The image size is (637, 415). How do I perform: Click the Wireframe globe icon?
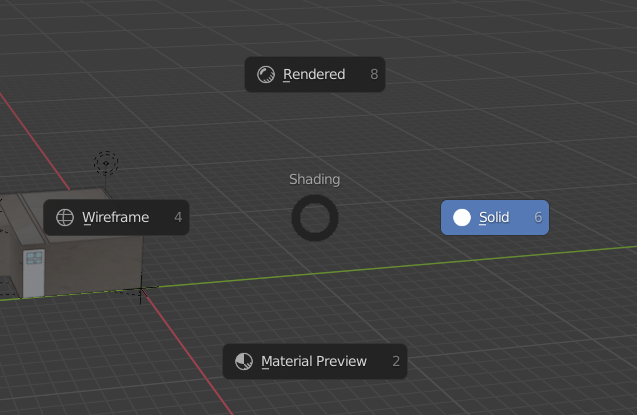(65, 217)
